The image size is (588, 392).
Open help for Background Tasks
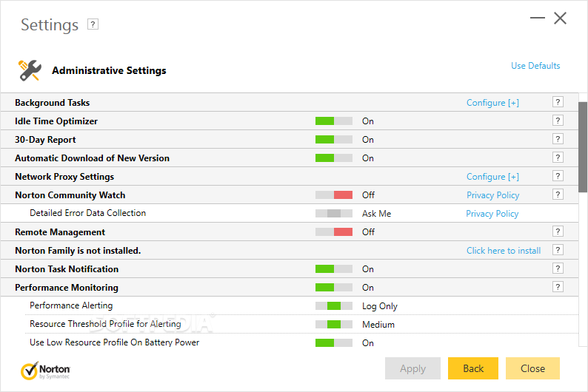pos(558,102)
